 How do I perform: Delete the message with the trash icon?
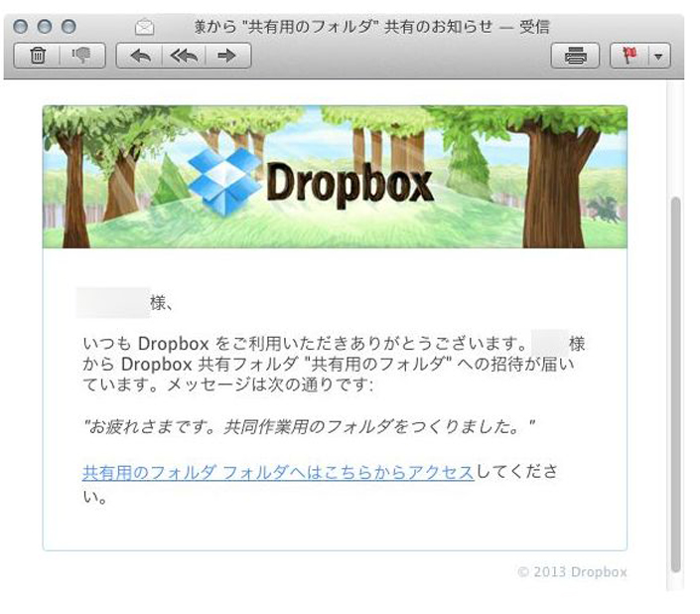(x=38, y=56)
